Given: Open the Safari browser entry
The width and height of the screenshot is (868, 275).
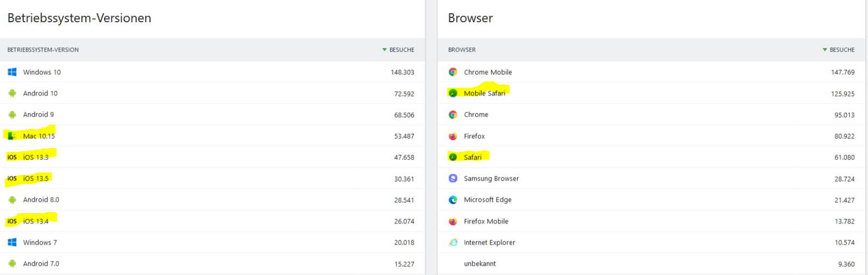Looking at the screenshot, I should (473, 157).
